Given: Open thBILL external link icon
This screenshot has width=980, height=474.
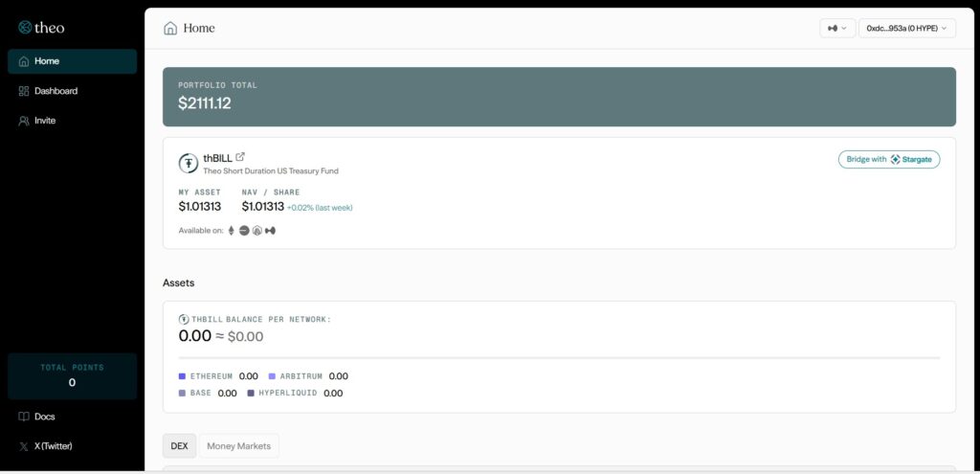Looking at the screenshot, I should click(240, 157).
